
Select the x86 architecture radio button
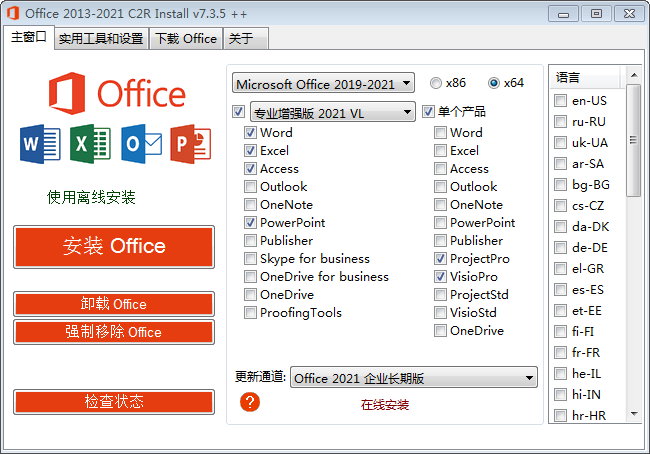[x=436, y=83]
